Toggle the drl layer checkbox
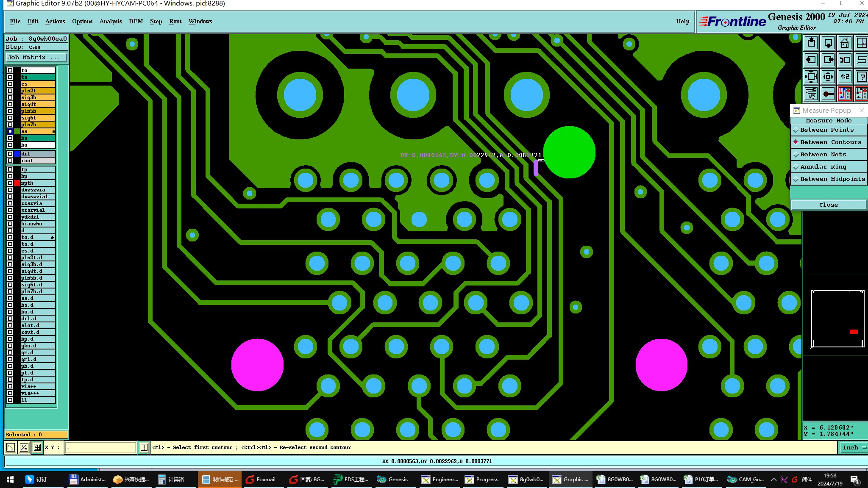The image size is (868, 488). [10, 154]
